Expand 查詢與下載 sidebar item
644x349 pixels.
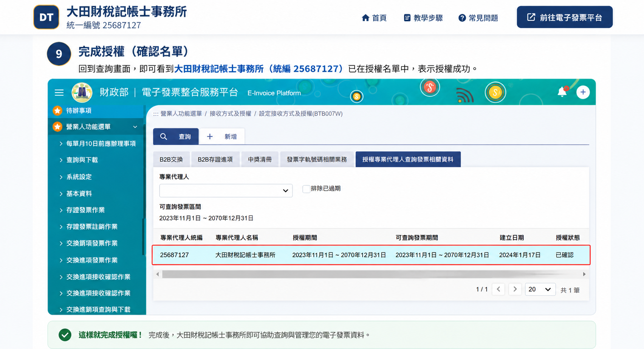point(79,160)
